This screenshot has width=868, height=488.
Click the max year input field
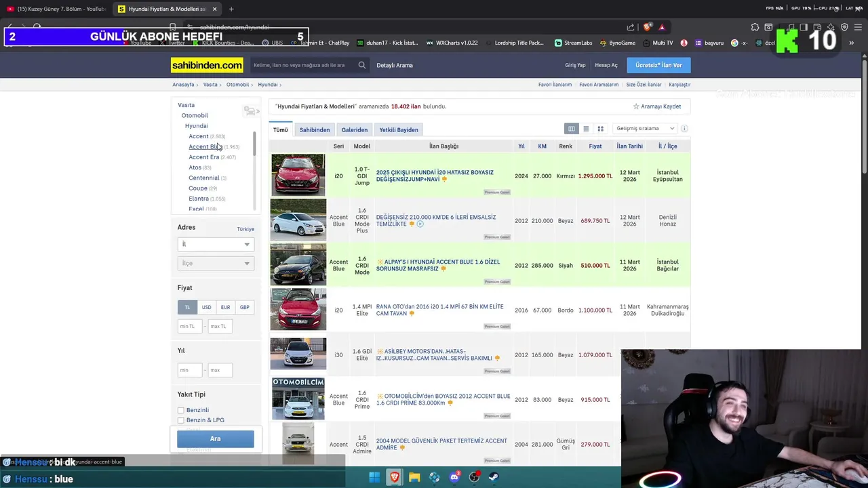[x=220, y=370]
